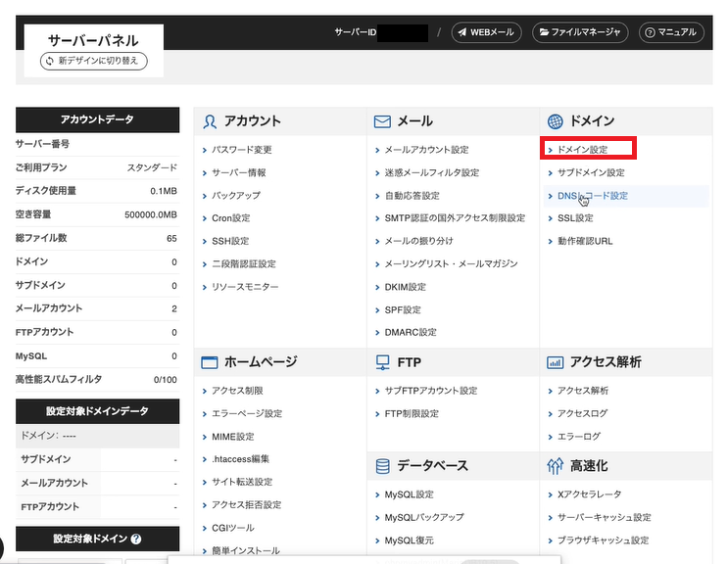
Task: Open サブドメイン設定
Action: 591,172
